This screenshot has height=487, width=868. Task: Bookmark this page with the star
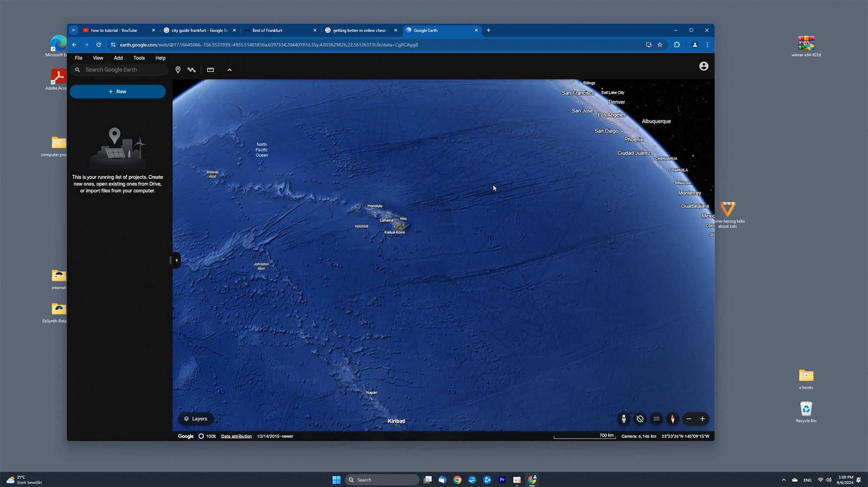coord(660,45)
